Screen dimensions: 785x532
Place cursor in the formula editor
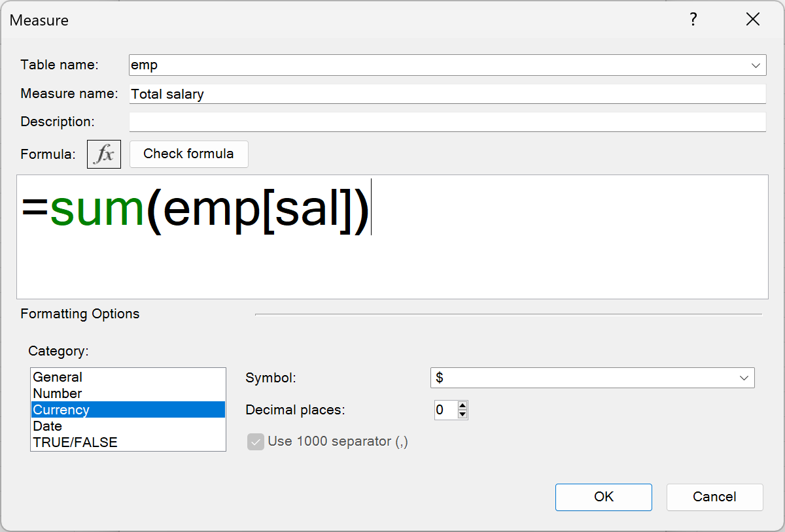coord(392,235)
